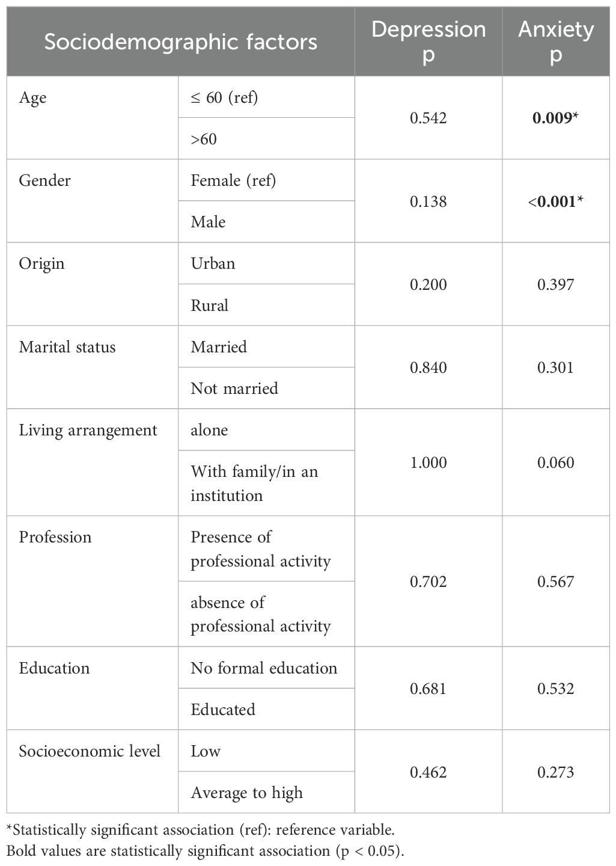Click the Urban origin cell
Image resolution: width=616 pixels, height=866 pixels.
[x=213, y=264]
